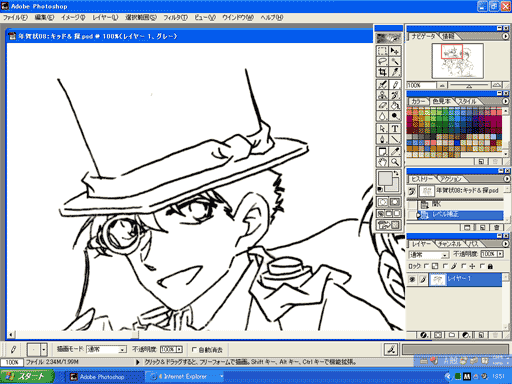
Task: Open options bar opacity arrow
Action: click(180, 349)
